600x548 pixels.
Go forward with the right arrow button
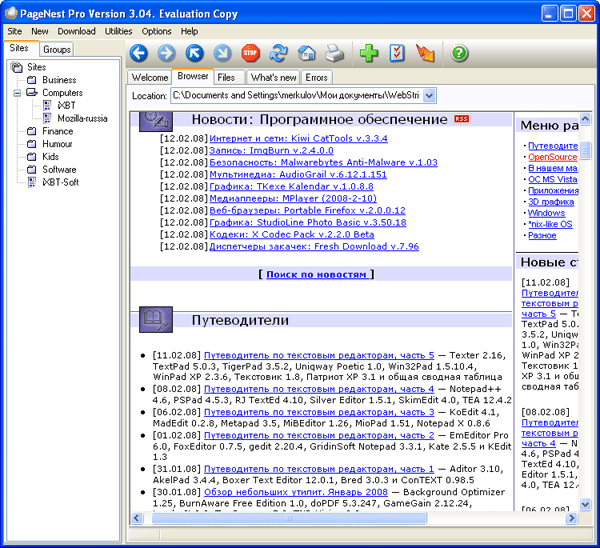[x=166, y=53]
